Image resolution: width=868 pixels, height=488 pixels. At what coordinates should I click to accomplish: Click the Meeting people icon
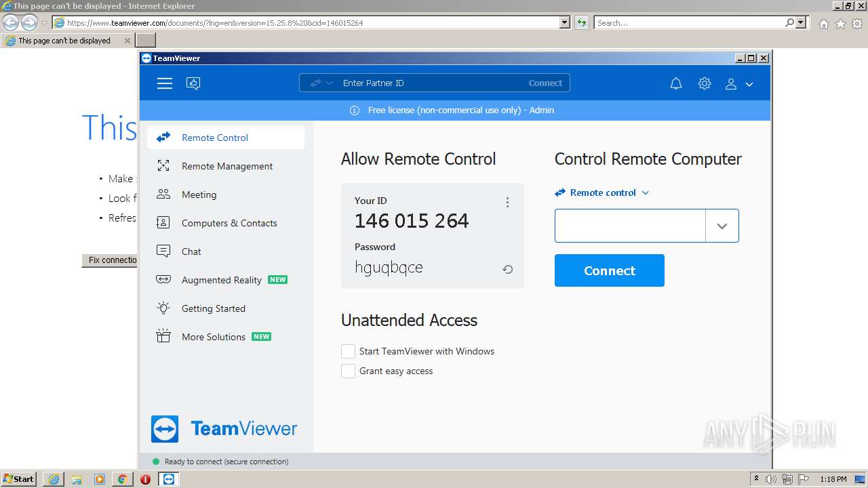pyautogui.click(x=163, y=194)
